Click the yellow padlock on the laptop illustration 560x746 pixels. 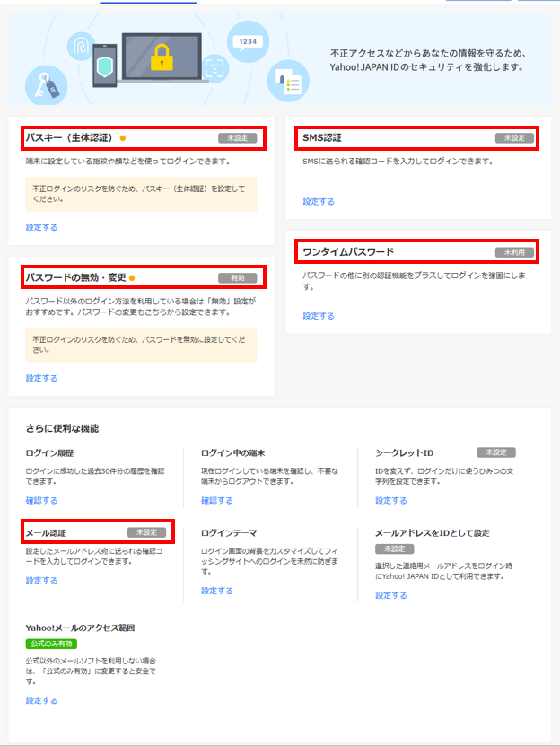(162, 58)
